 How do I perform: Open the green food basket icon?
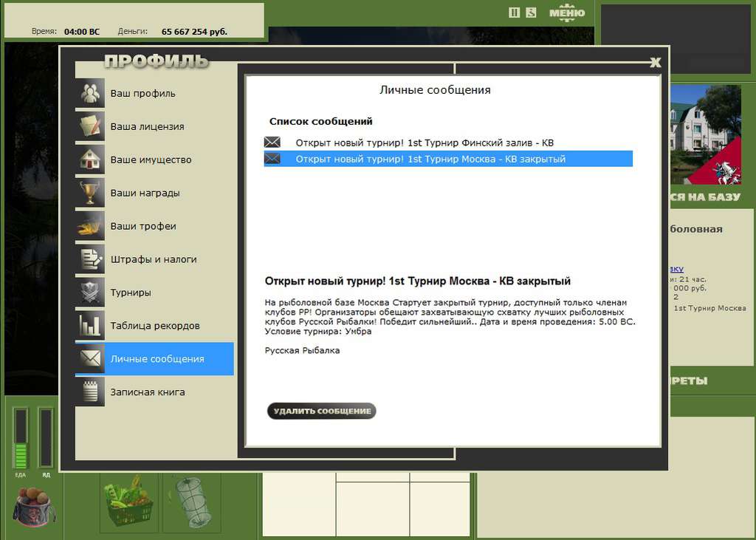128,502
